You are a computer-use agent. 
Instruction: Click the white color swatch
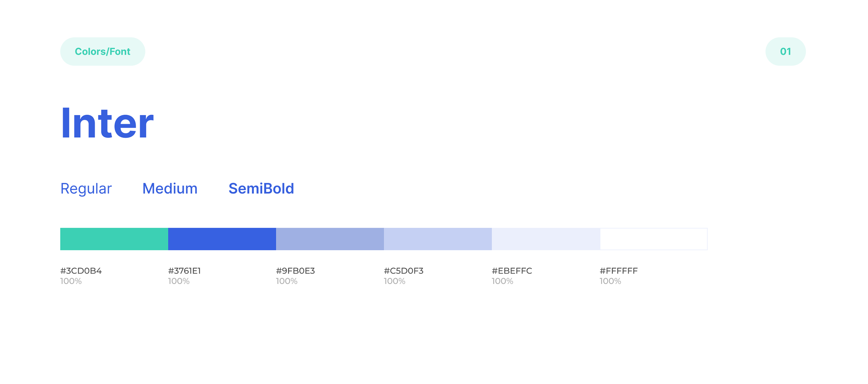point(653,239)
